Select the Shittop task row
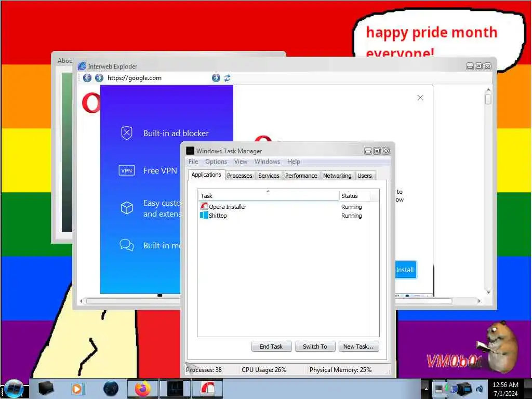The height and width of the screenshot is (399, 532). (288, 216)
